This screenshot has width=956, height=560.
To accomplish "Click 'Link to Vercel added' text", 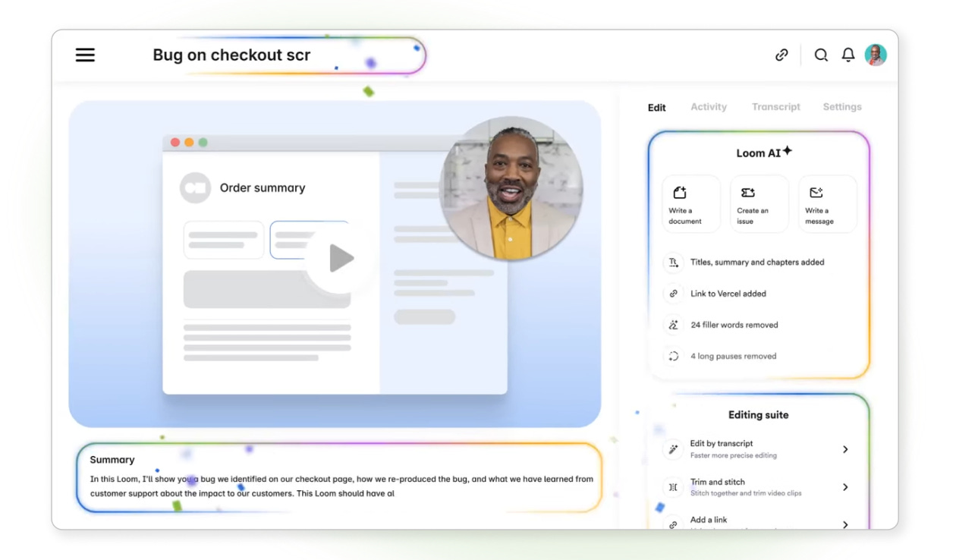I will (x=728, y=294).
